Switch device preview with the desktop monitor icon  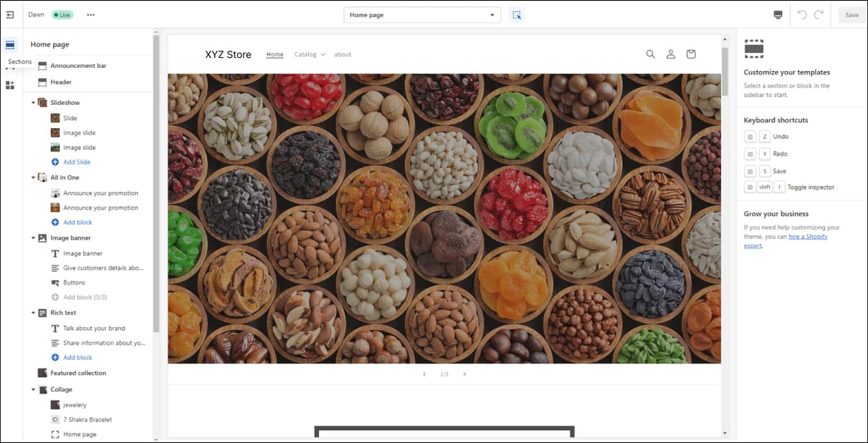pyautogui.click(x=778, y=14)
